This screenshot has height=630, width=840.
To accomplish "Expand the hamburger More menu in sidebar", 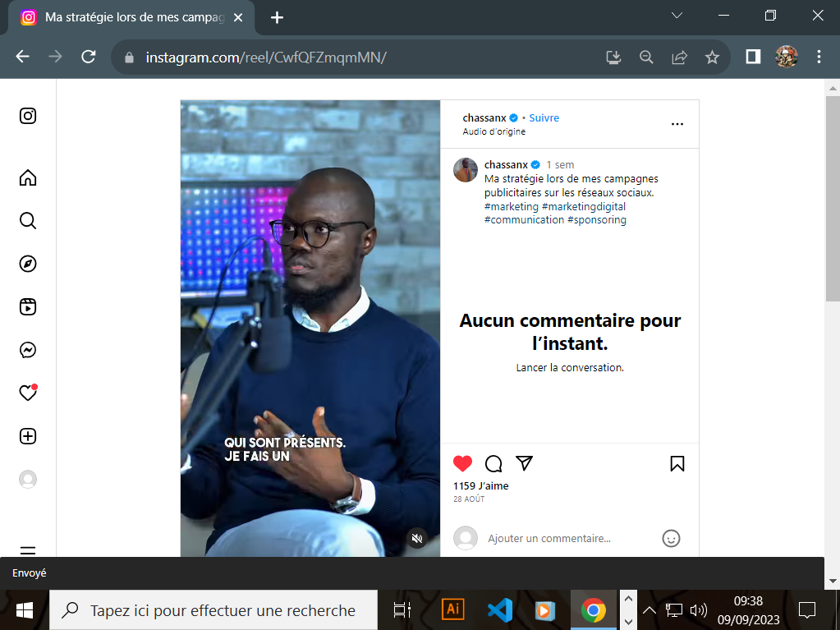I will tap(28, 550).
